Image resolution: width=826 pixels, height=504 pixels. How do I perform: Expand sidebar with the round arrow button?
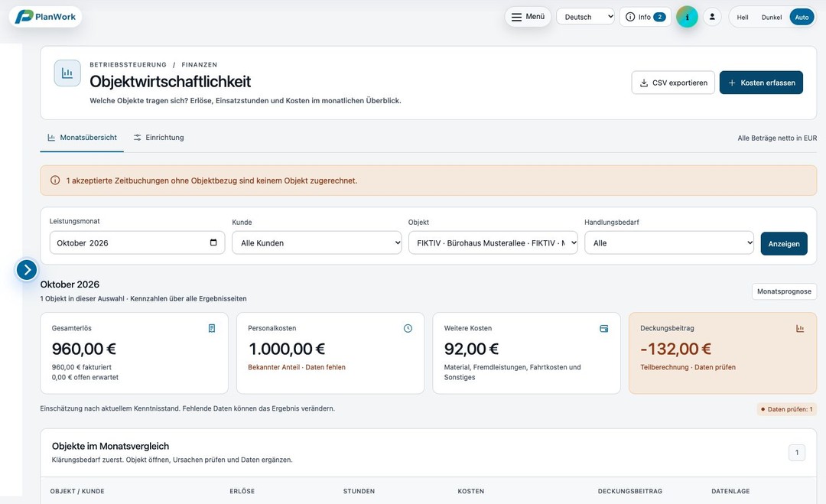tap(27, 270)
